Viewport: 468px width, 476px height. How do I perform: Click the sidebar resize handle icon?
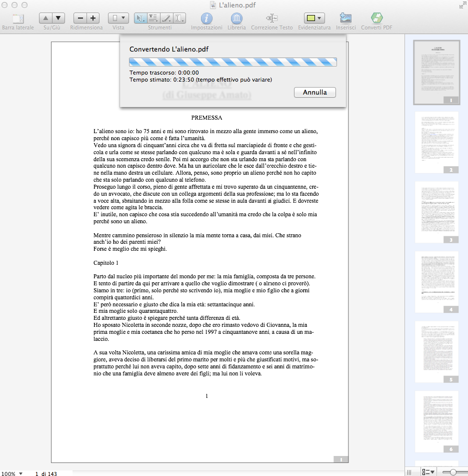coord(409,472)
